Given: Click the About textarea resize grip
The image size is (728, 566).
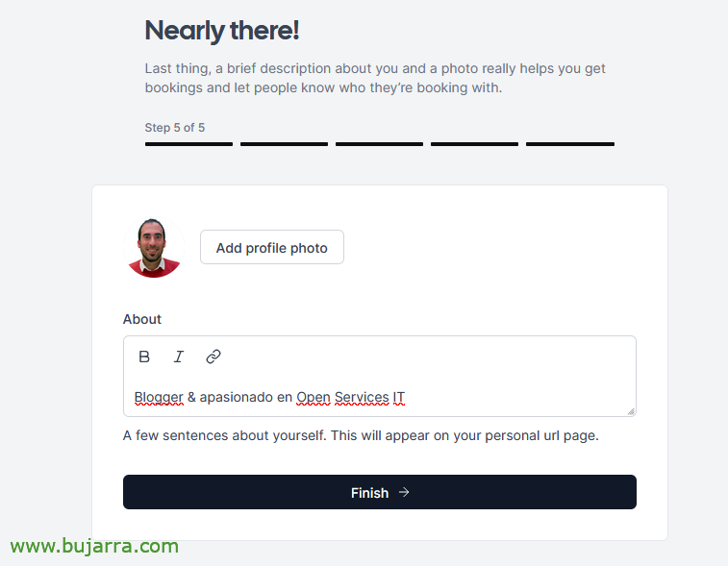Looking at the screenshot, I should [631, 411].
